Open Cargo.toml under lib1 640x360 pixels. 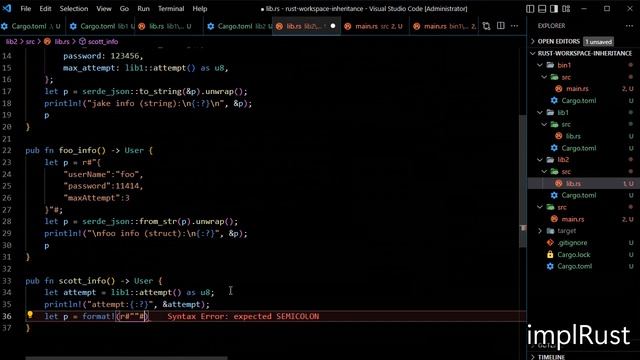(579, 148)
